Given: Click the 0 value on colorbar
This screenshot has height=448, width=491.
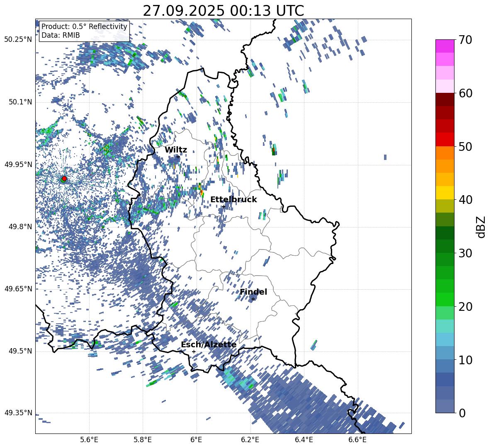Looking at the screenshot, I should (462, 413).
